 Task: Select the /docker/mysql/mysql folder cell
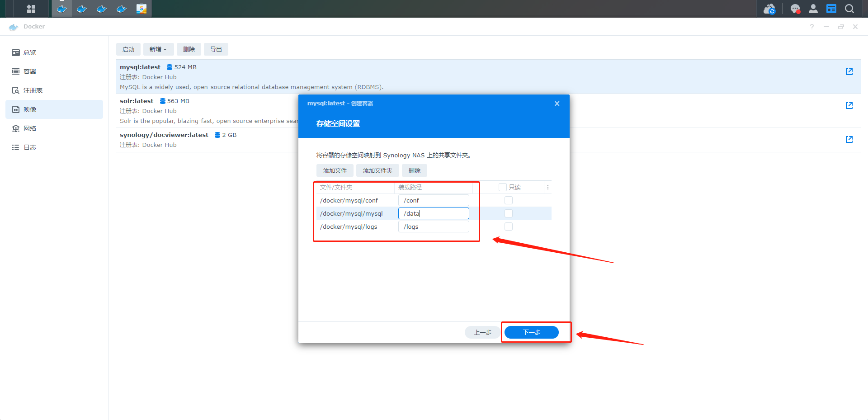[x=355, y=213]
